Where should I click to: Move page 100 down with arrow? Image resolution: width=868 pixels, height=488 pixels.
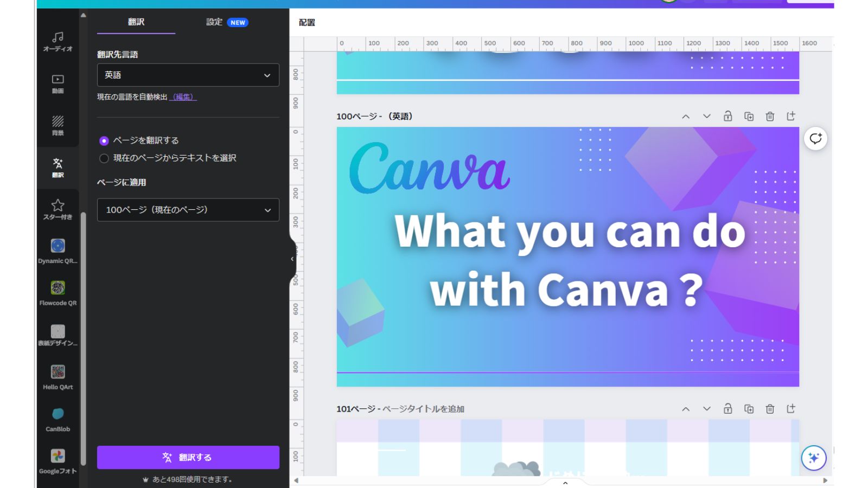click(x=707, y=116)
